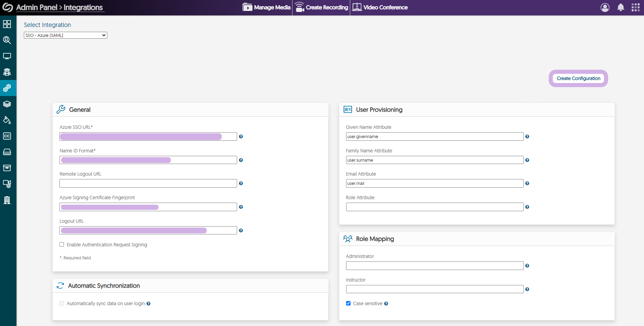Select Create Recording in top menu
The image size is (644, 326).
coord(321,8)
